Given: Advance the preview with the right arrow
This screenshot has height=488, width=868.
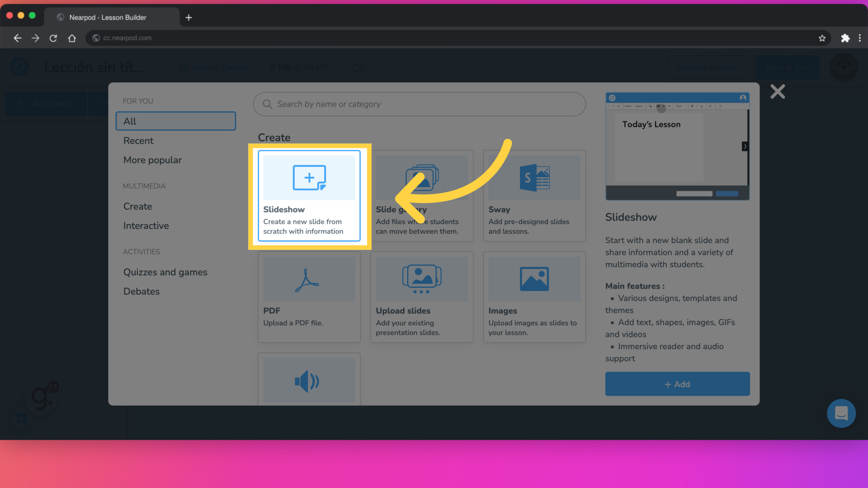Looking at the screenshot, I should [745, 146].
